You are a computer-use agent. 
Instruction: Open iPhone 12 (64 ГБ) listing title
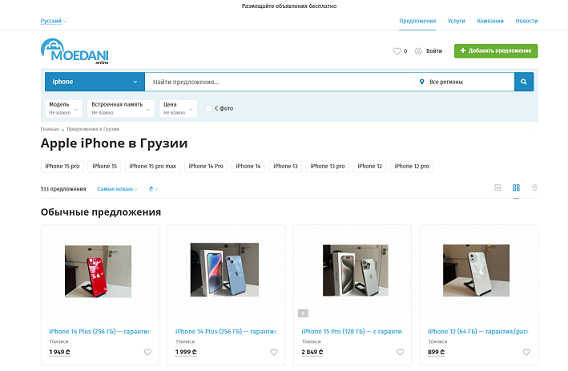coord(478,331)
